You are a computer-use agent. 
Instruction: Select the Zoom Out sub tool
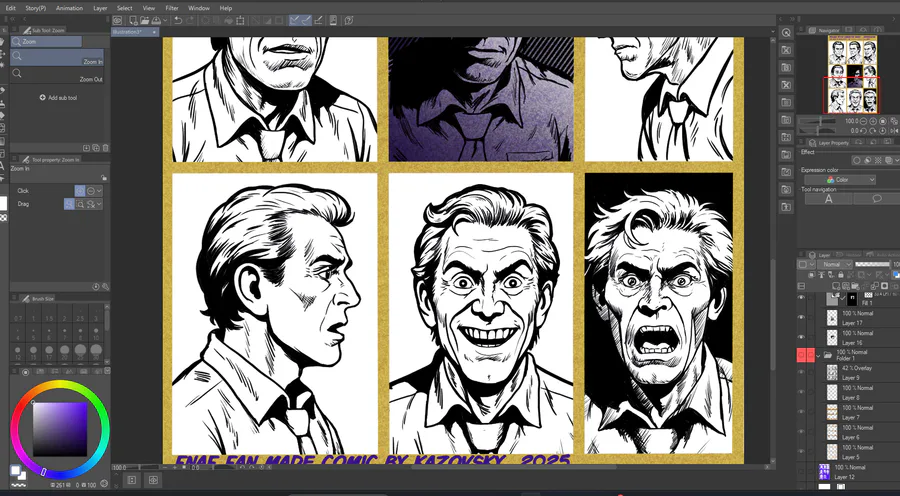(x=57, y=75)
